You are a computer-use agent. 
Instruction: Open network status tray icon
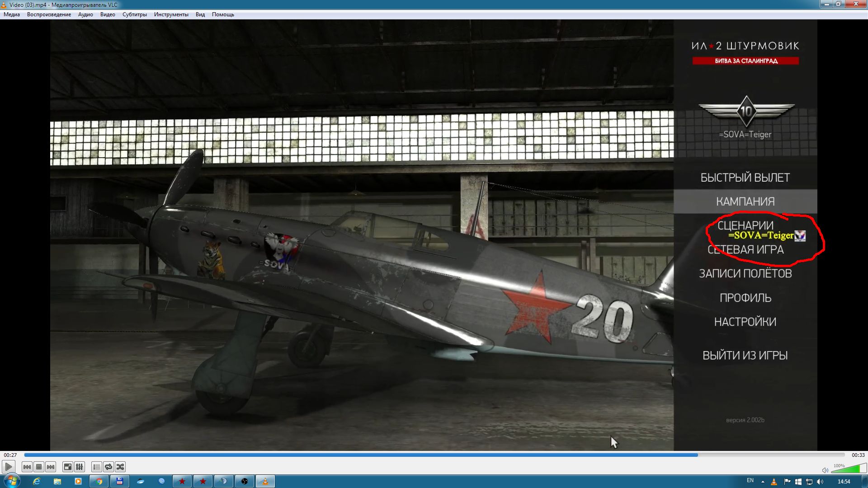coord(809,482)
